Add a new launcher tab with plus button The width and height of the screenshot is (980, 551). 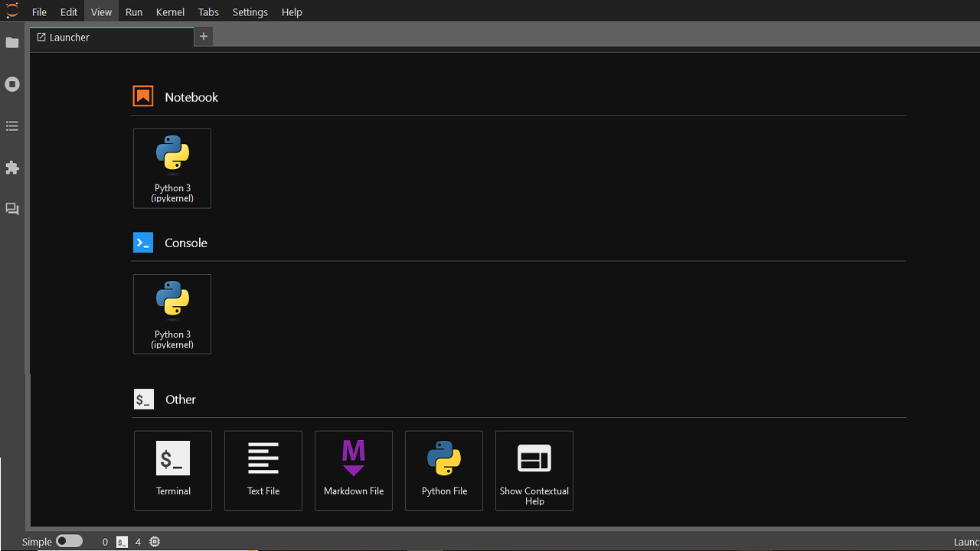pos(204,36)
